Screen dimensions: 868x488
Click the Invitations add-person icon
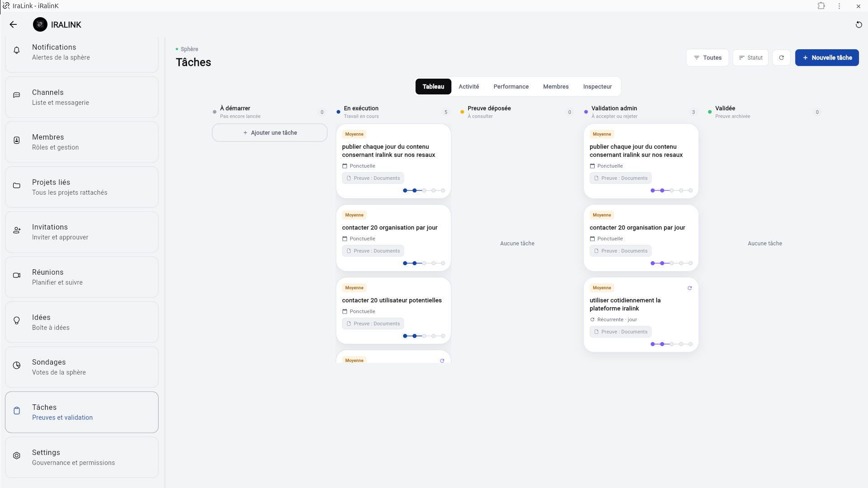pyautogui.click(x=17, y=230)
